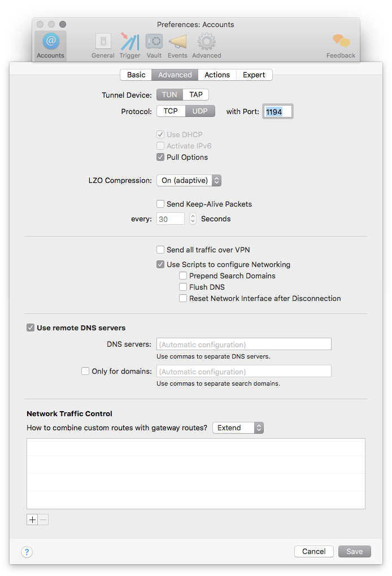Screen dimensions: 392x576
Task: Switch to the Expert tab
Action: coord(254,75)
